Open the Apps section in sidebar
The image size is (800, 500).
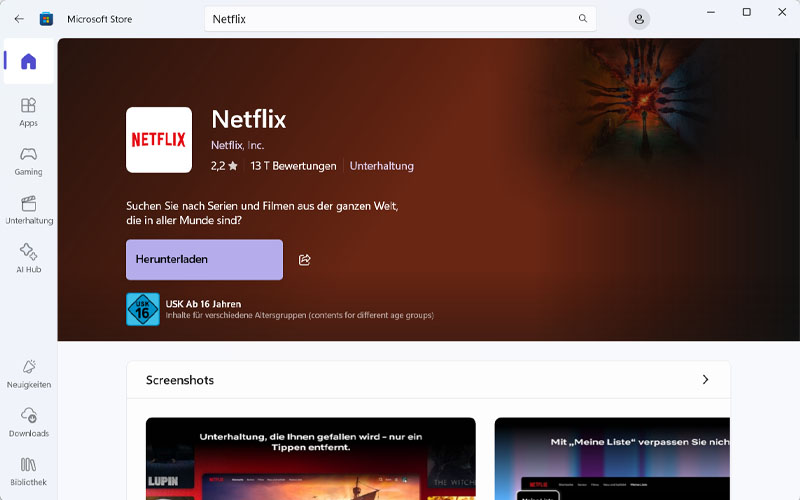pyautogui.click(x=29, y=112)
